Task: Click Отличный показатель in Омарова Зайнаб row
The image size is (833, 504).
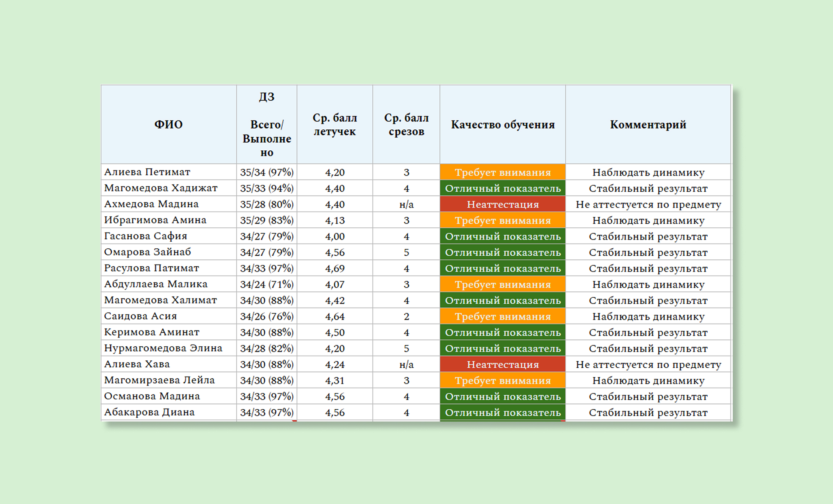Action: coord(503,252)
